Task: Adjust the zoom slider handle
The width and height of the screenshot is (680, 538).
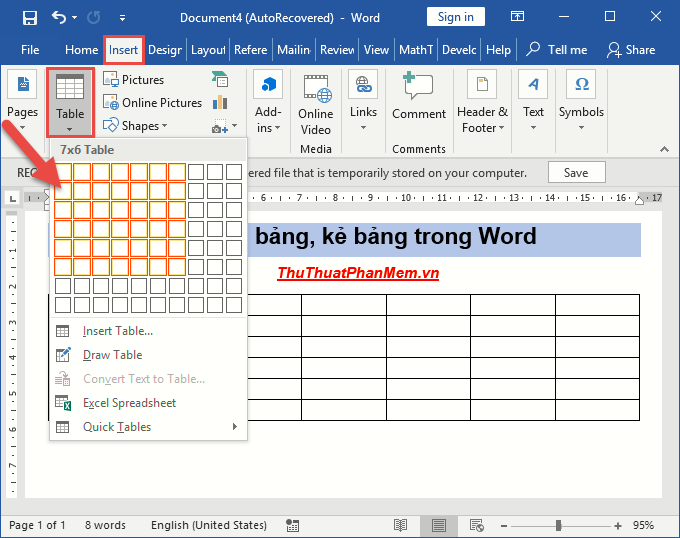Action: click(x=559, y=526)
